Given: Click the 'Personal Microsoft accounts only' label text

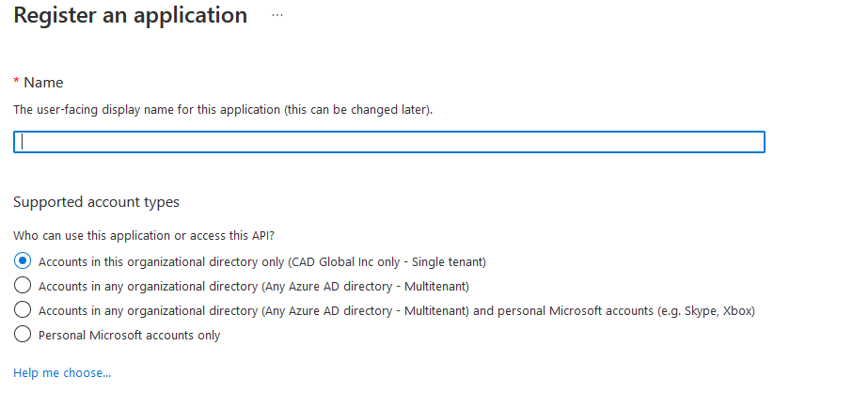Looking at the screenshot, I should tap(129, 335).
